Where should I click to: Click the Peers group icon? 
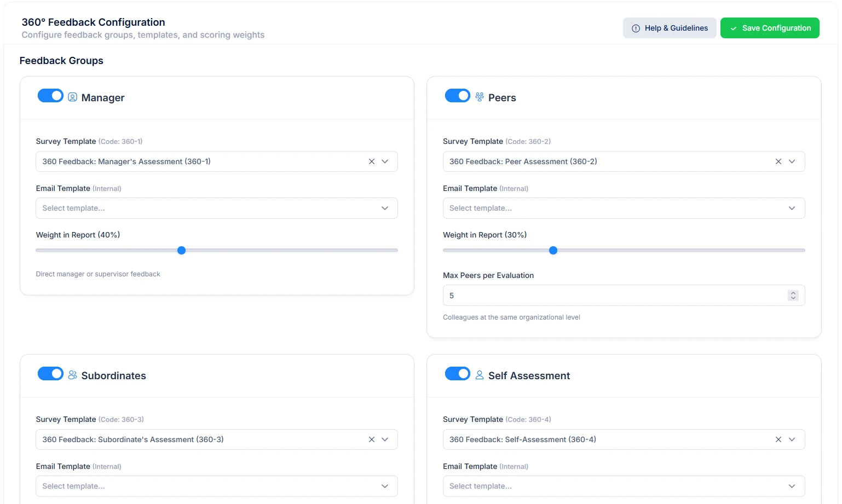tap(480, 97)
